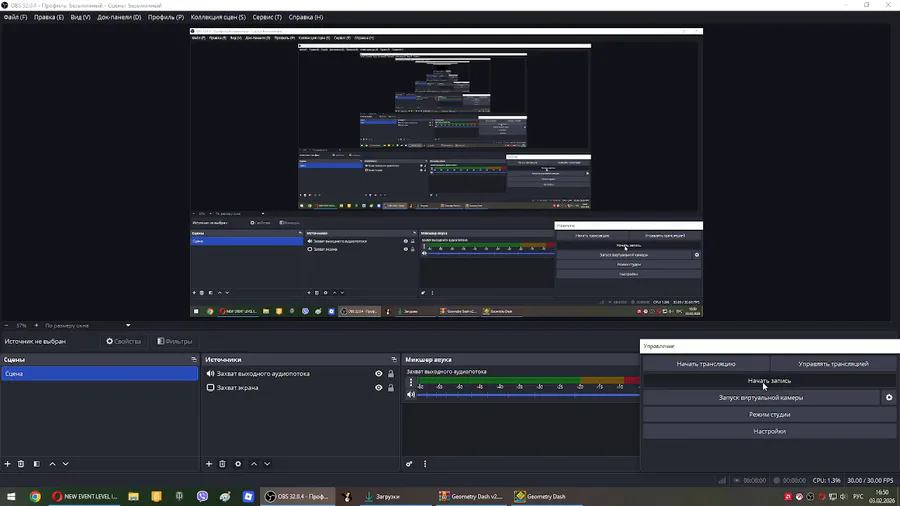Add a new scene with plus icon

[x=7, y=464]
